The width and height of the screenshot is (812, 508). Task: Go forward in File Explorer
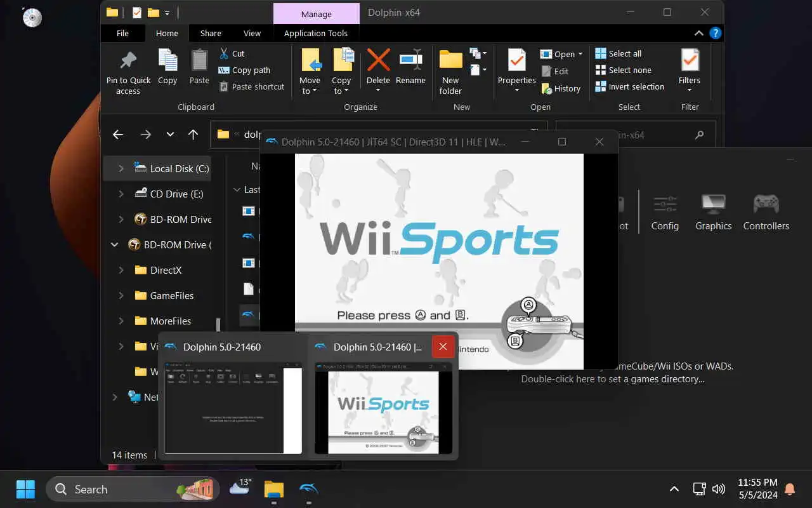(145, 135)
